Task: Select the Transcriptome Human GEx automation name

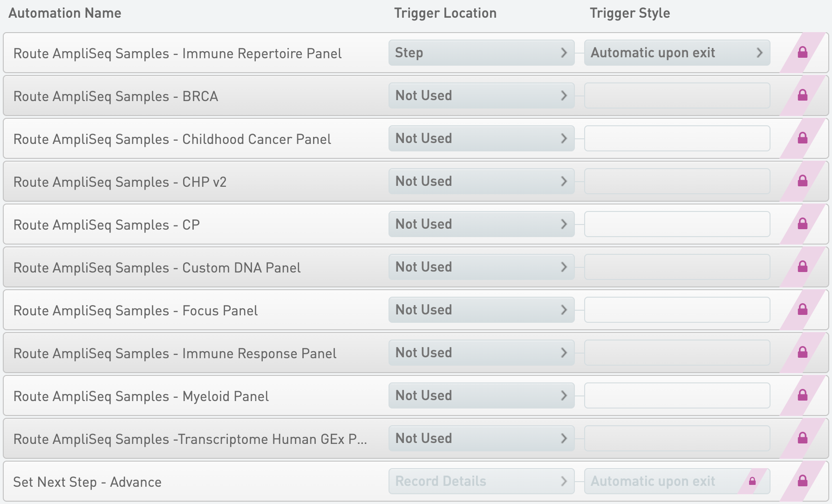Action: point(190,439)
